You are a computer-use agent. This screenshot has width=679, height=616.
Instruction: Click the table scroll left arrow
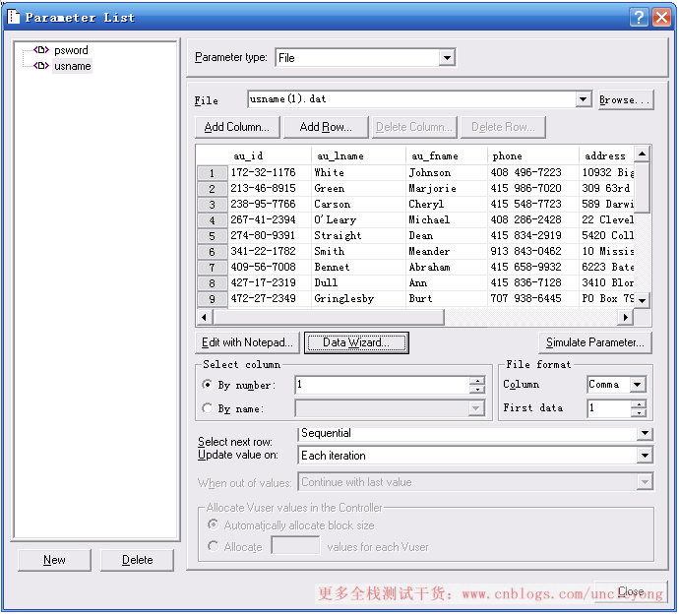(x=205, y=317)
